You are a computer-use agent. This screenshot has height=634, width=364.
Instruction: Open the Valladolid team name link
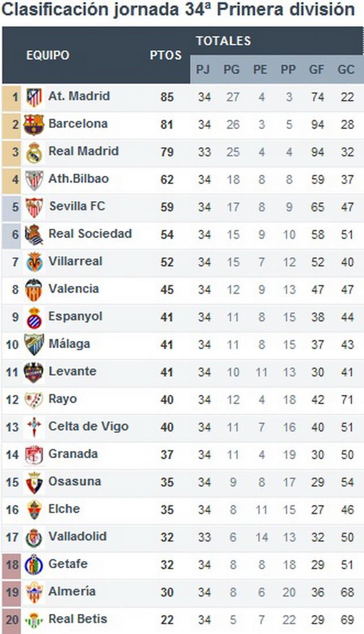pos(77,537)
